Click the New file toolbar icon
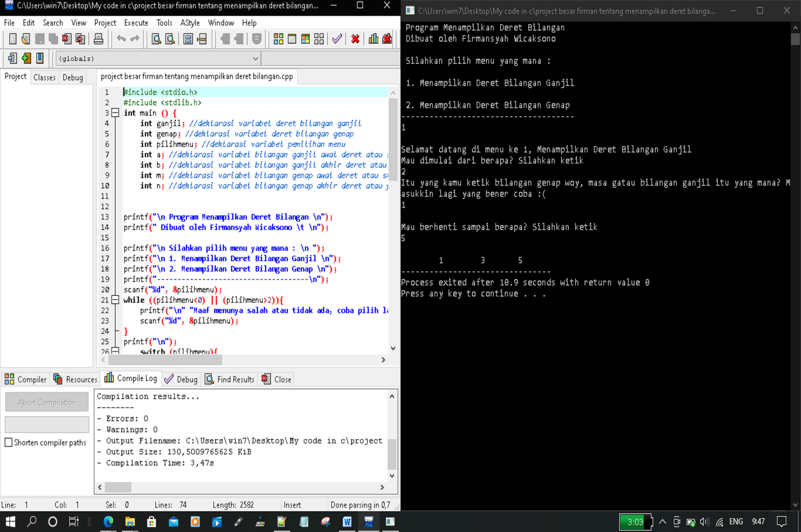This screenshot has width=801, height=532. pos(13,39)
